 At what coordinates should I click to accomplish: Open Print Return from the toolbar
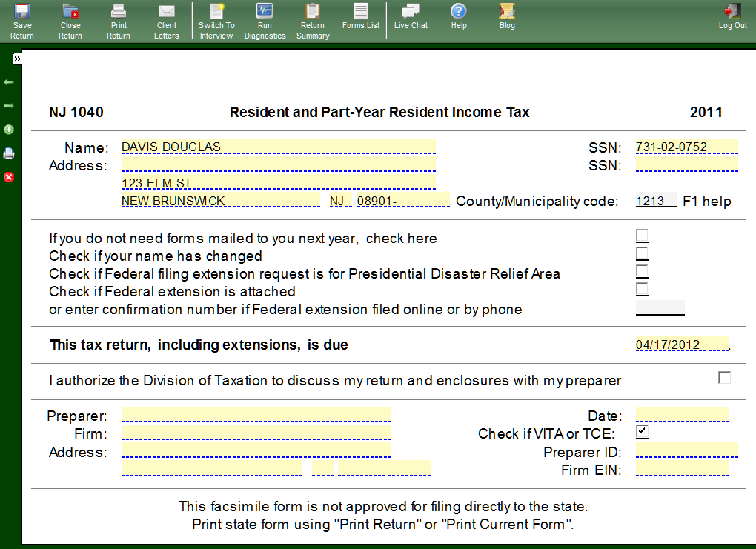tap(119, 21)
